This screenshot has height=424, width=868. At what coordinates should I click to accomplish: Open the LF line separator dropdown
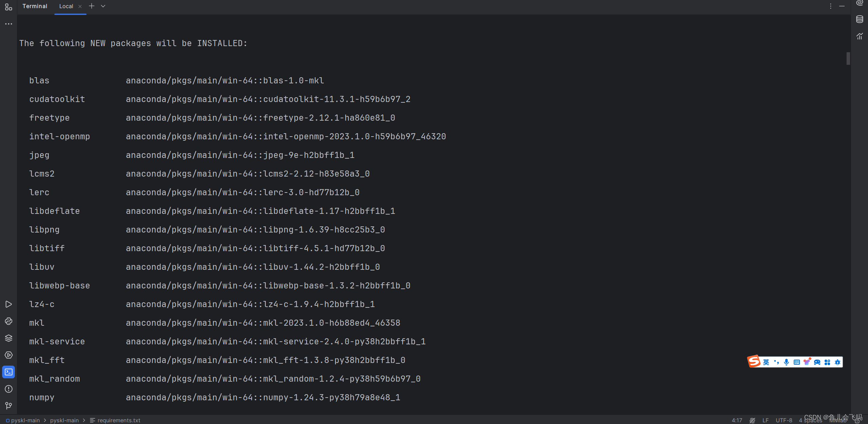tap(766, 420)
